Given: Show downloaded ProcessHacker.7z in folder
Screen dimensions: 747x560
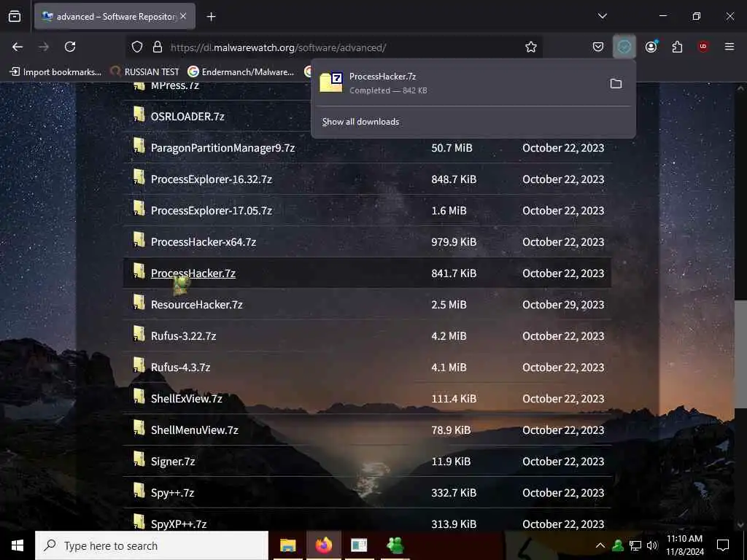Looking at the screenshot, I should pyautogui.click(x=616, y=83).
